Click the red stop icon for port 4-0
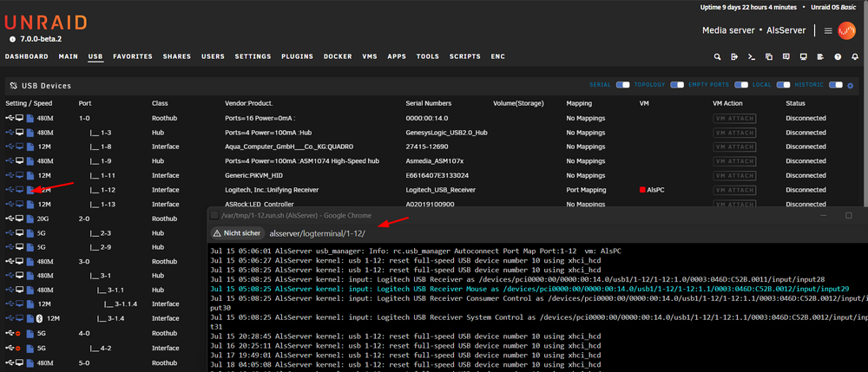This screenshot has width=868, height=372. click(x=18, y=333)
